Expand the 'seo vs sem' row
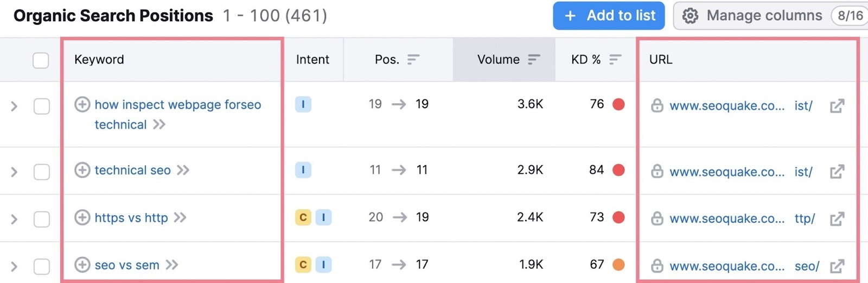868x283 pixels. point(15,267)
